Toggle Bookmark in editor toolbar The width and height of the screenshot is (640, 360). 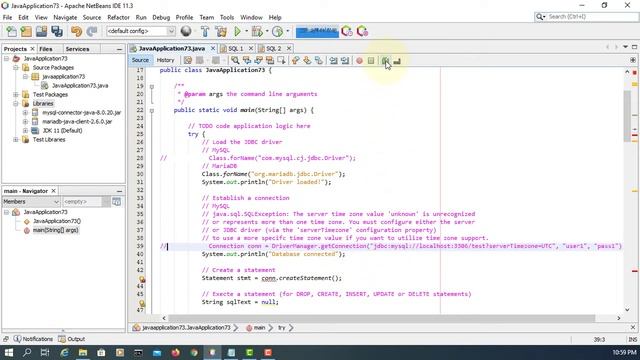pyautogui.click(x=319, y=60)
